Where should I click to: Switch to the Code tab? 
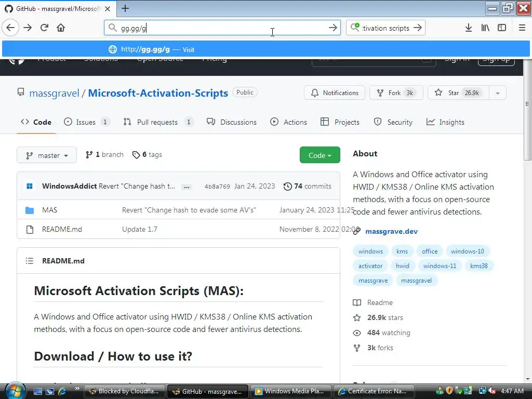click(36, 122)
